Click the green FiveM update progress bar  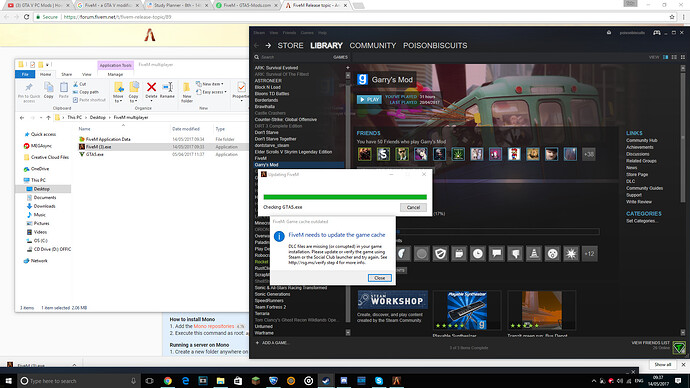point(345,197)
